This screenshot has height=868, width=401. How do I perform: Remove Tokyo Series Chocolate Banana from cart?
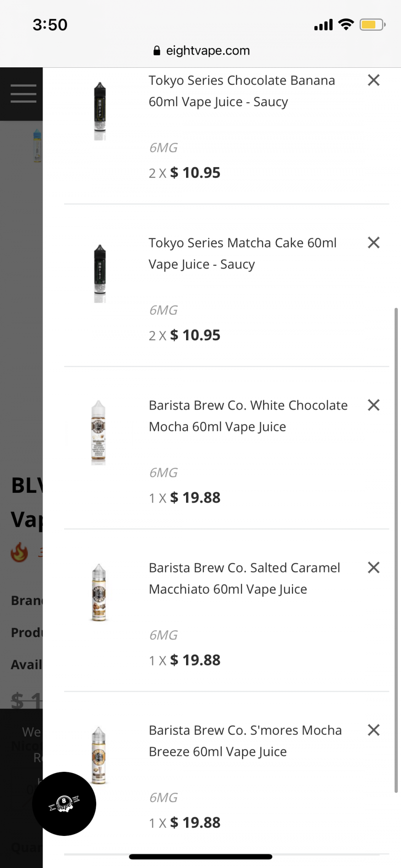374,80
